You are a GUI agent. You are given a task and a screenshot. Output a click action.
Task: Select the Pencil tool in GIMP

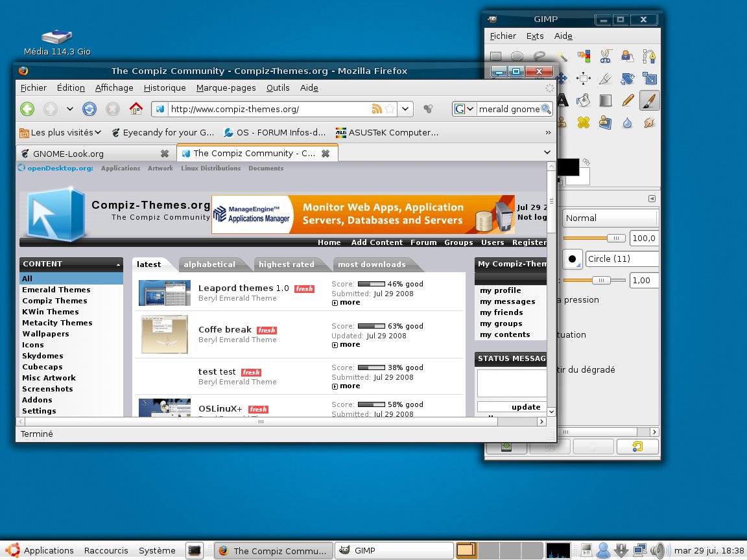[x=628, y=100]
